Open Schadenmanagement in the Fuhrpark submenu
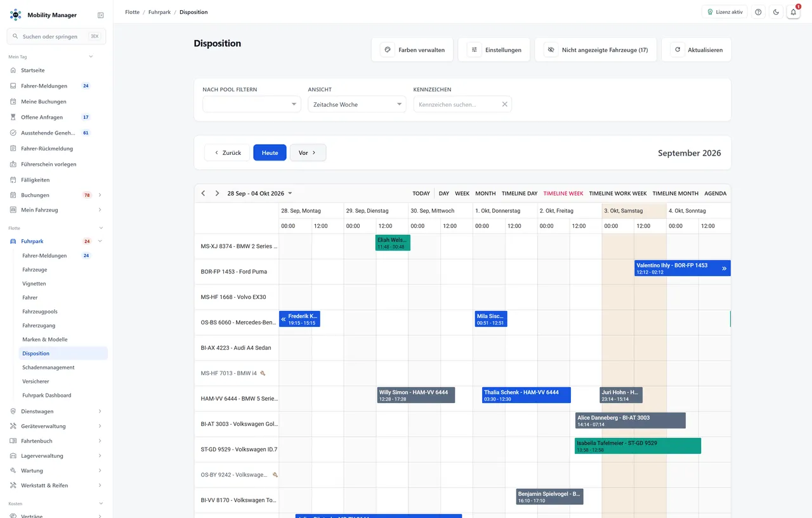The width and height of the screenshot is (812, 518). coord(48,368)
